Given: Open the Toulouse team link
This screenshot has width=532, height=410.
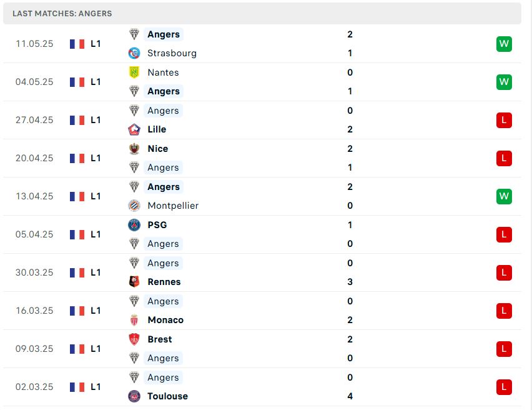Looking at the screenshot, I should click(x=167, y=396).
